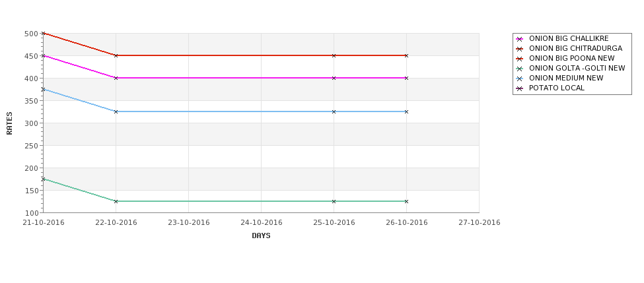Click the ONION BIG CHALLIKRE legend marker
Screen dimensions: 644x283
click(x=520, y=39)
